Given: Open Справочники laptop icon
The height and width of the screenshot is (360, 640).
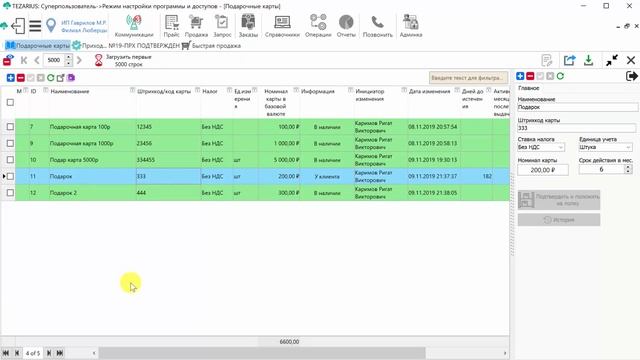Looking at the screenshot, I should 282,22.
